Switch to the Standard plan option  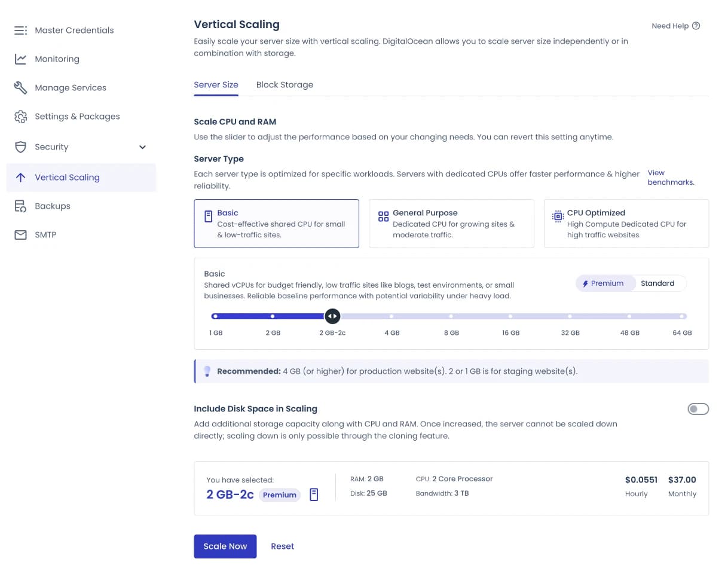click(x=657, y=283)
